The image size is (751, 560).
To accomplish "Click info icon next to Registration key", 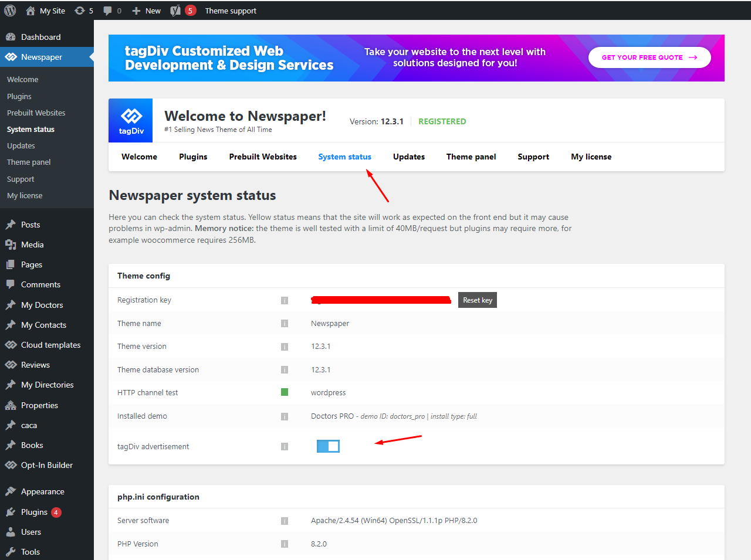I will point(285,300).
